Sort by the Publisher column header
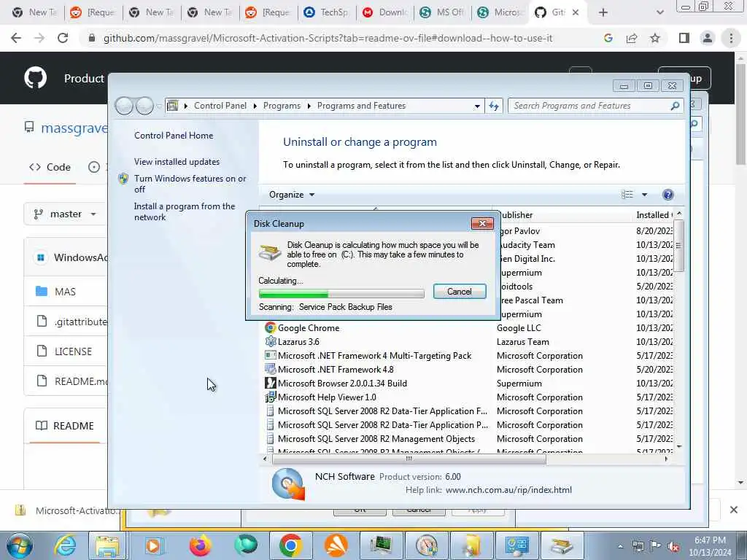The width and height of the screenshot is (747, 560). tap(562, 215)
